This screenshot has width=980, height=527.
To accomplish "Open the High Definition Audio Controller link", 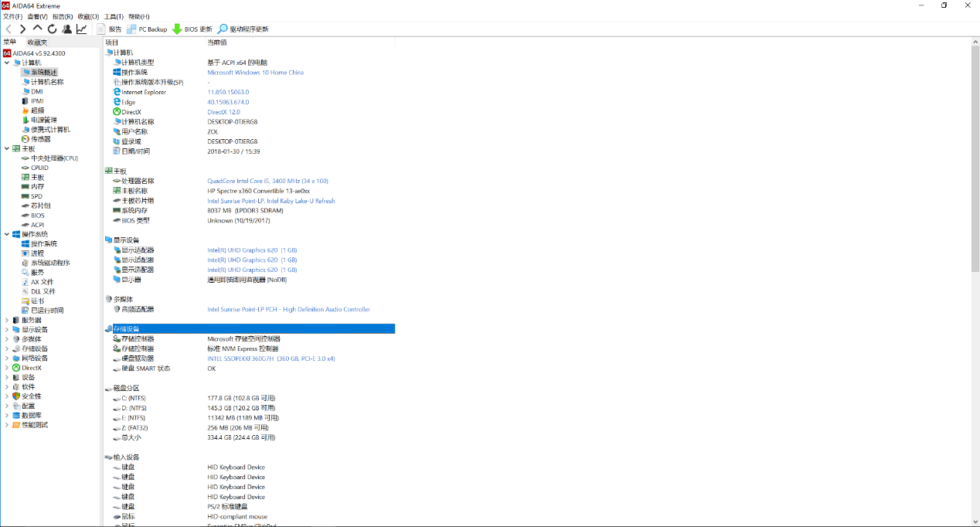I will click(x=288, y=309).
